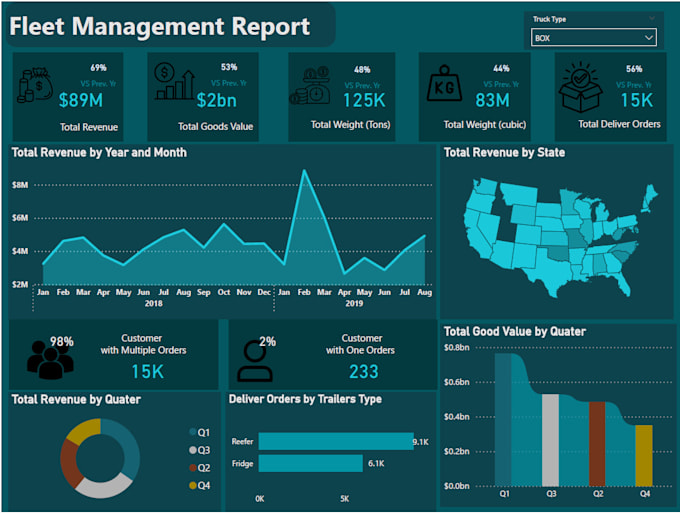Screen dimensions: 680x514
Task: Click the $89M Total Revenue value
Action: pyautogui.click(x=81, y=100)
